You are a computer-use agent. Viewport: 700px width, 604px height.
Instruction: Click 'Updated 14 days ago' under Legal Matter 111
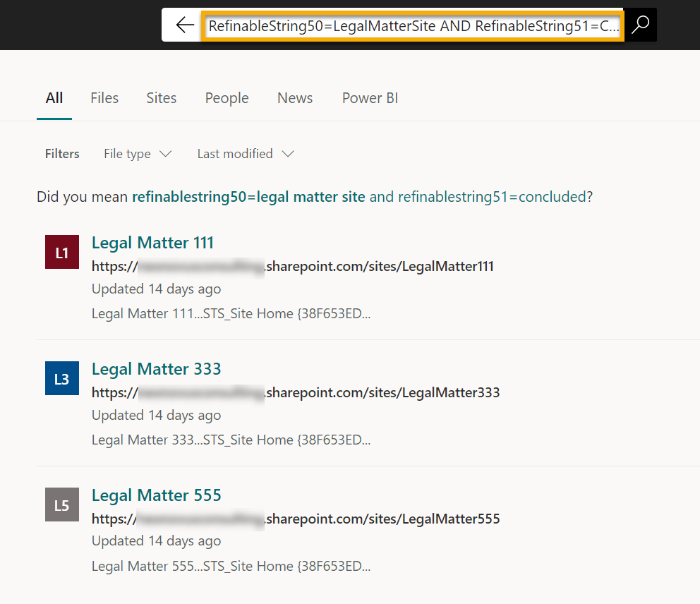pyautogui.click(x=156, y=289)
